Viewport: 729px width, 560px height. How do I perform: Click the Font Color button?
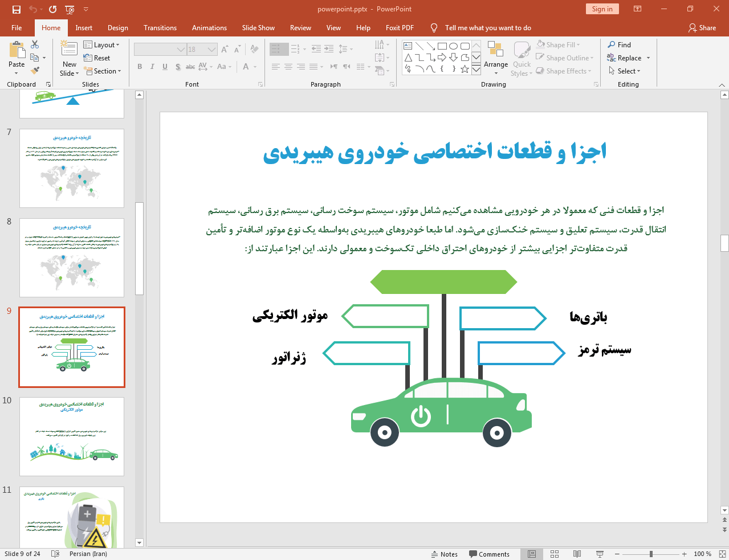coord(246,67)
